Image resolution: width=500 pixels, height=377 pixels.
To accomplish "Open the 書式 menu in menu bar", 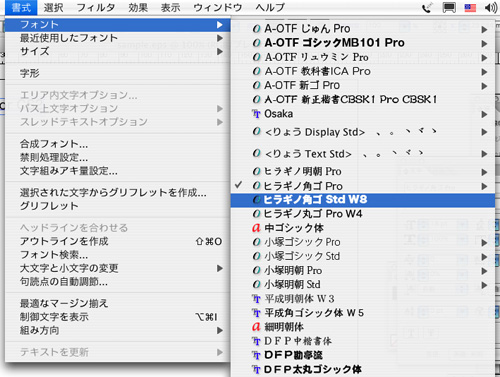I will pos(21,7).
